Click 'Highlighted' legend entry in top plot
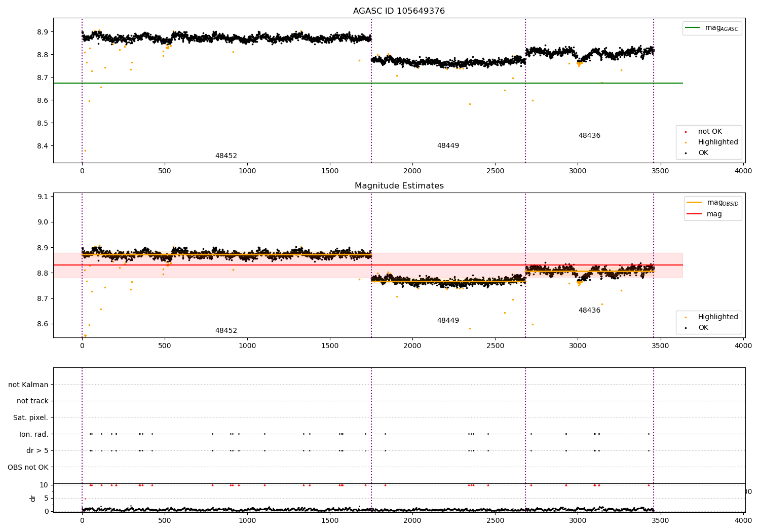760x532 pixels. (x=712, y=142)
